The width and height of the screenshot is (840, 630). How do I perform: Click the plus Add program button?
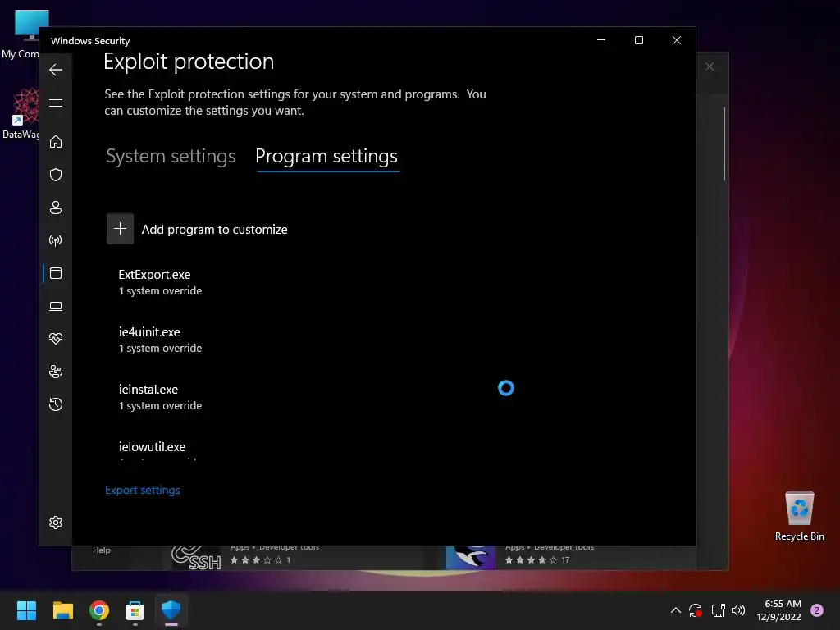(x=120, y=229)
